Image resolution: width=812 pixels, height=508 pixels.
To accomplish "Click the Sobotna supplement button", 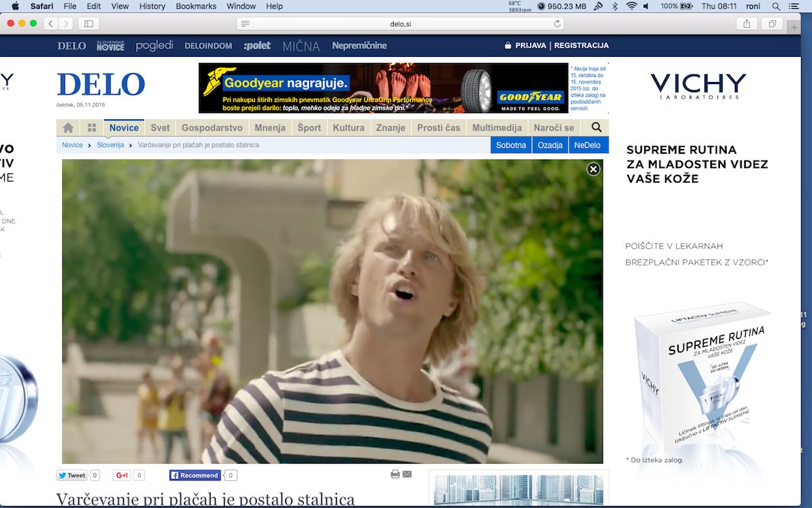I will coord(511,145).
